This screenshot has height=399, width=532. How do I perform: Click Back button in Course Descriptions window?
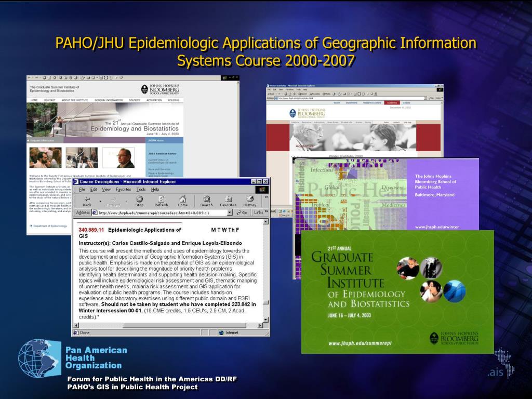[87, 201]
